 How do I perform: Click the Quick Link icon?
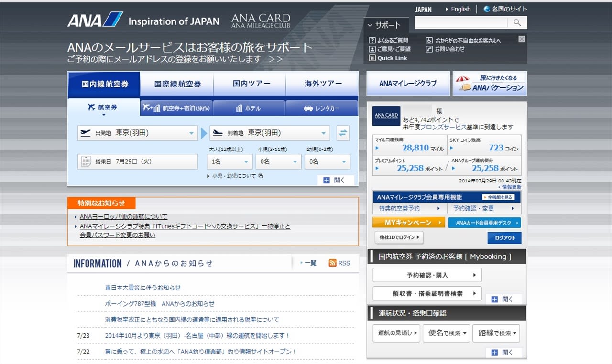372,58
